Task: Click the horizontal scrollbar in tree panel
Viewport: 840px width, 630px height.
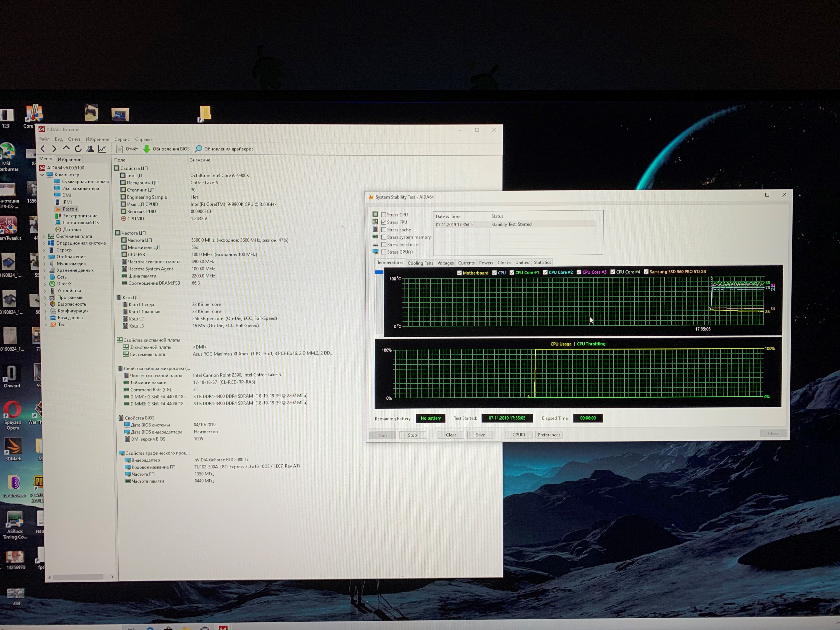Action: coord(78,577)
